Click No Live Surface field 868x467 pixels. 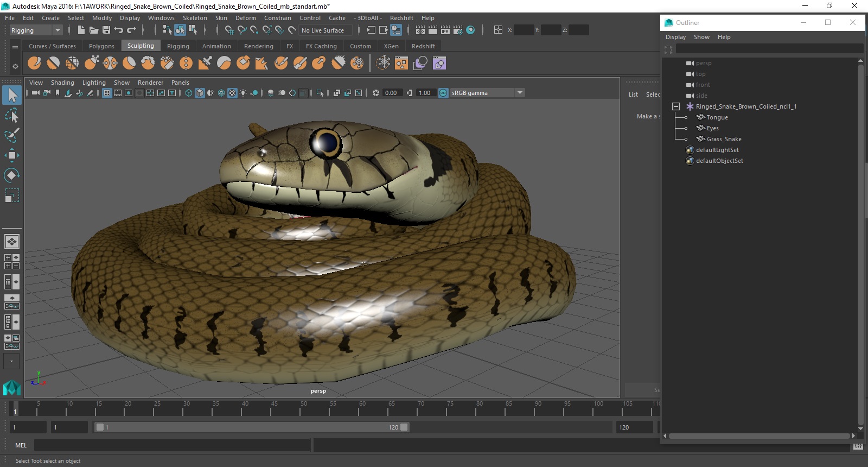(x=325, y=30)
